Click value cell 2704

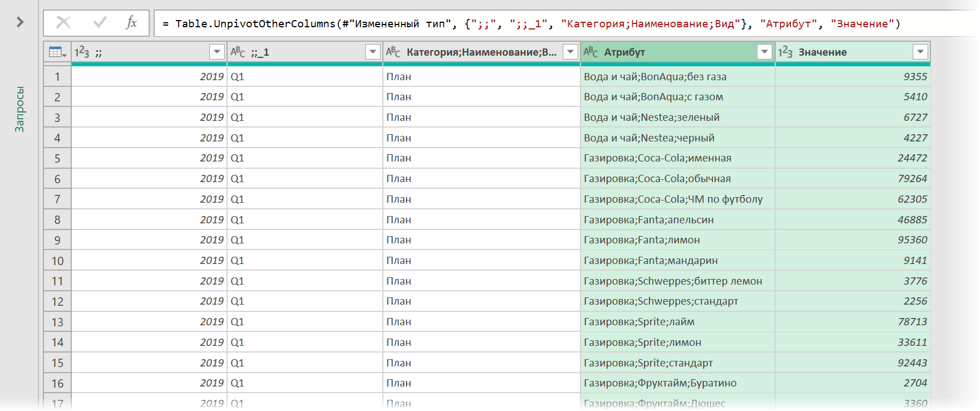pyautogui.click(x=853, y=383)
